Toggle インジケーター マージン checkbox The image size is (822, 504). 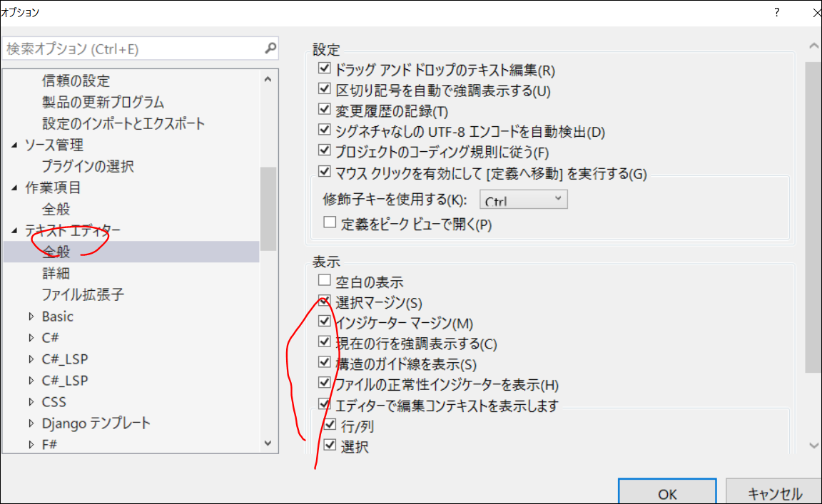(x=325, y=322)
